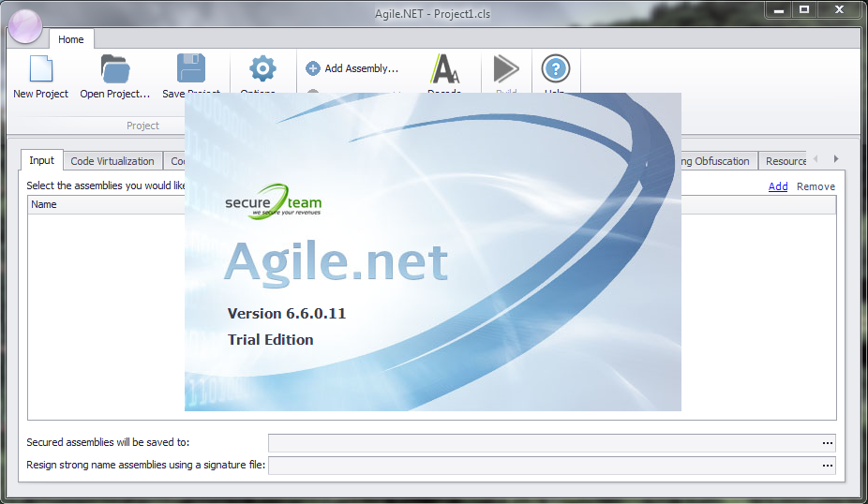Show earlier tabs with the left arrow
The image size is (868, 504).
816,159
